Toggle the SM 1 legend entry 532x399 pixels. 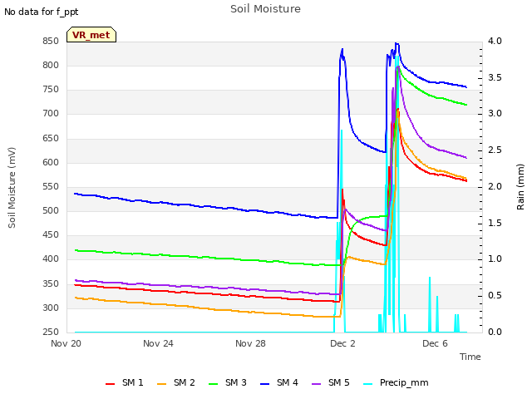tap(124, 382)
